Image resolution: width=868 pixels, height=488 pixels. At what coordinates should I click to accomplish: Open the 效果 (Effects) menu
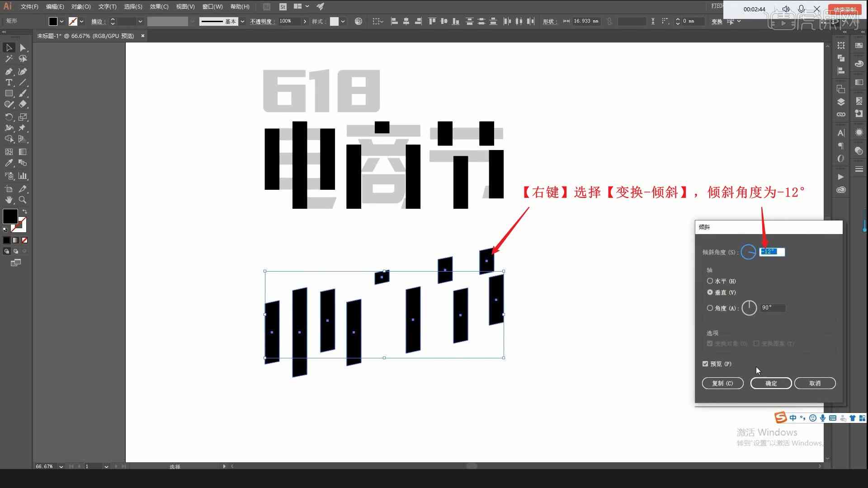[157, 6]
